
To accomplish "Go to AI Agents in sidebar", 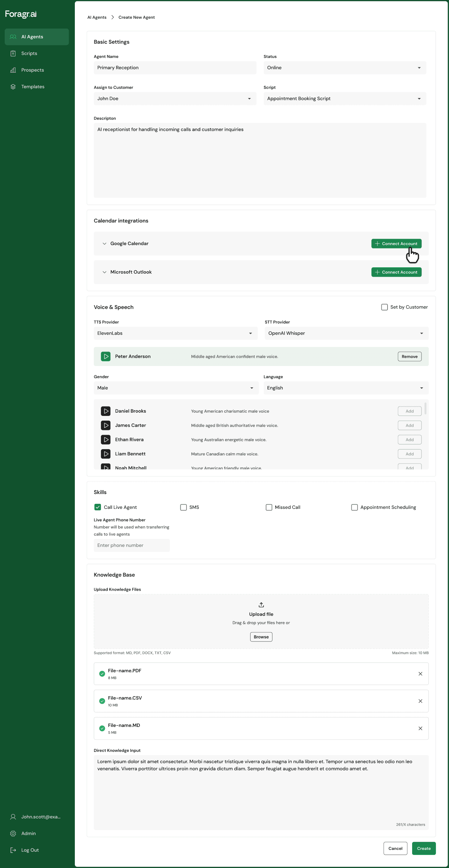I will pyautogui.click(x=37, y=37).
